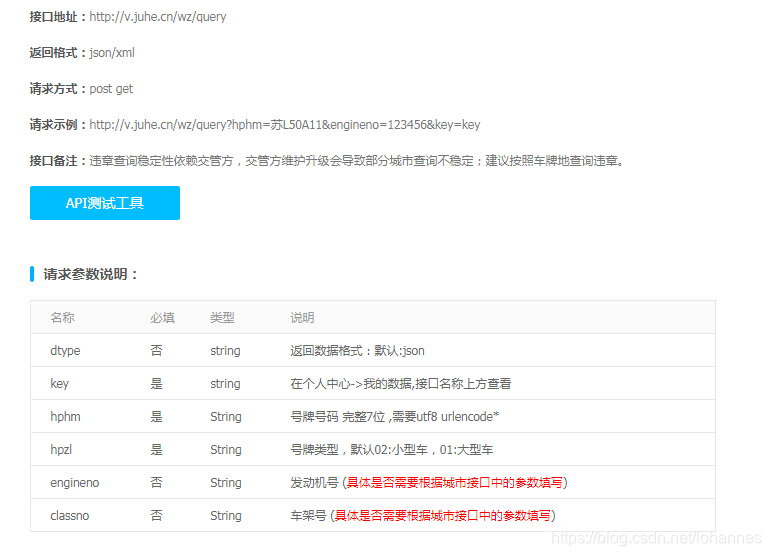Select the key parameter name cell
Image resolution: width=771 pixels, height=556 pixels.
[59, 384]
